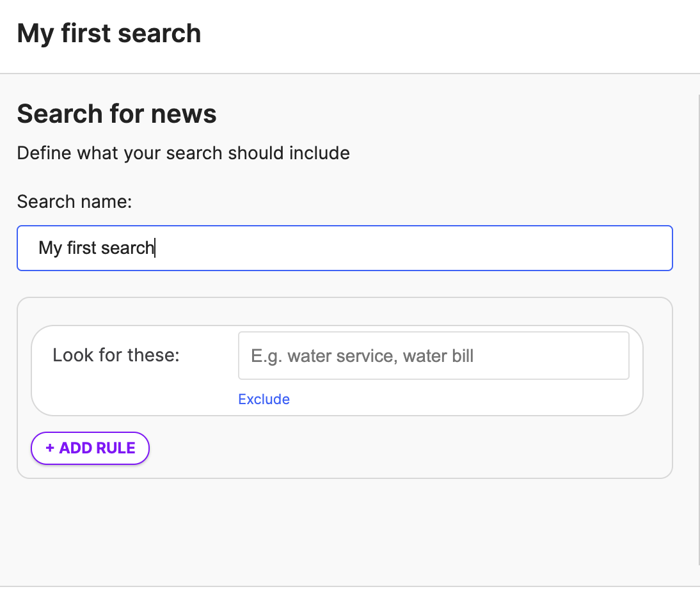The width and height of the screenshot is (700, 596).
Task: Add a new rule with ADD RULE button
Action: 90,448
